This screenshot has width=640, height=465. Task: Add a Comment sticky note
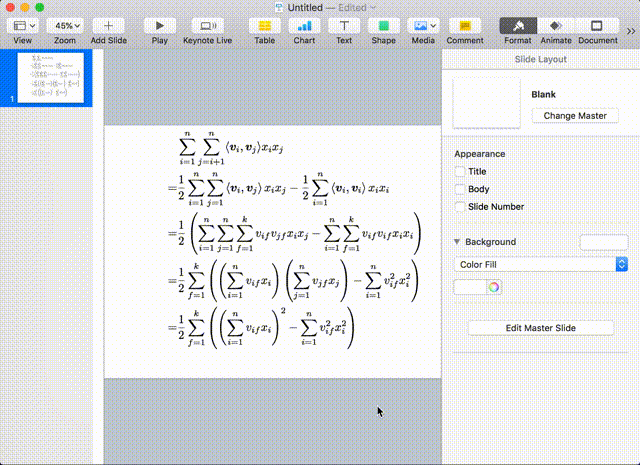(465, 25)
